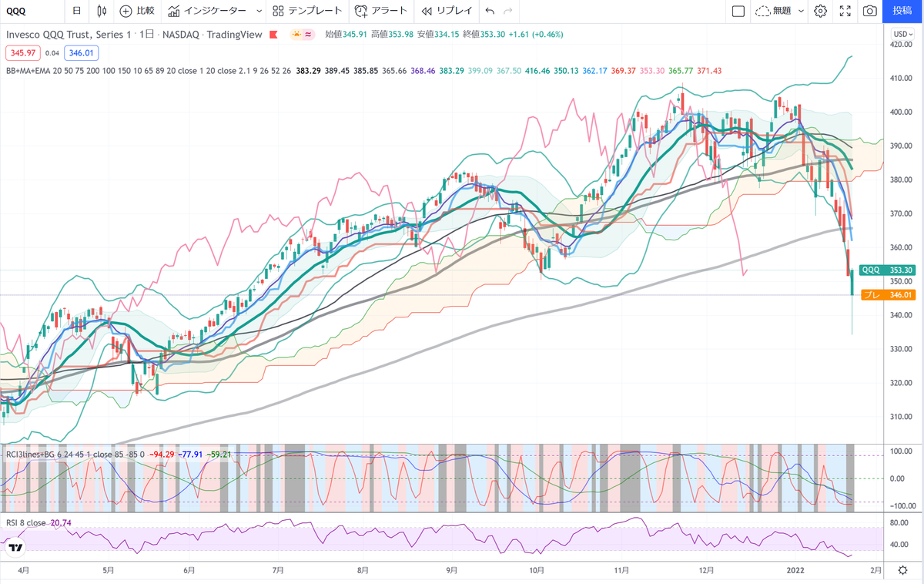Click the 11月 label on time axis

[621, 571]
